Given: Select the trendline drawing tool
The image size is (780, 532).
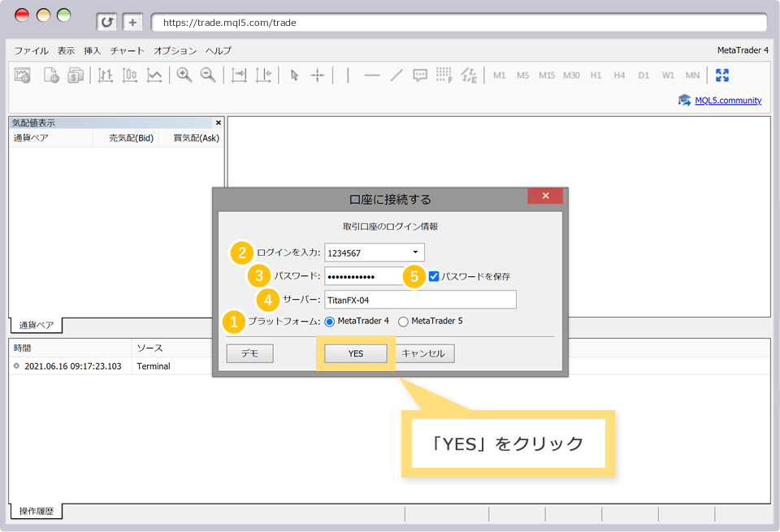Looking at the screenshot, I should point(396,76).
